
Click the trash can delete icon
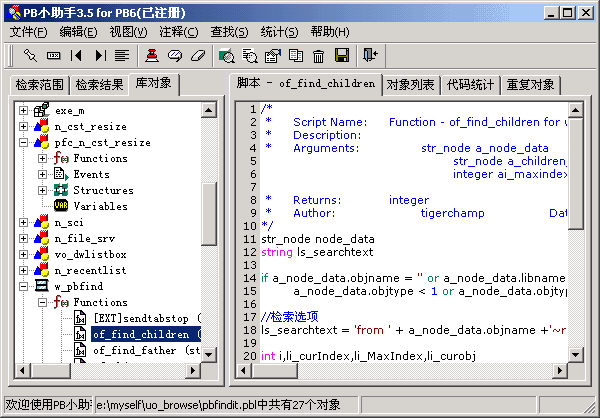pyautogui.click(x=319, y=55)
